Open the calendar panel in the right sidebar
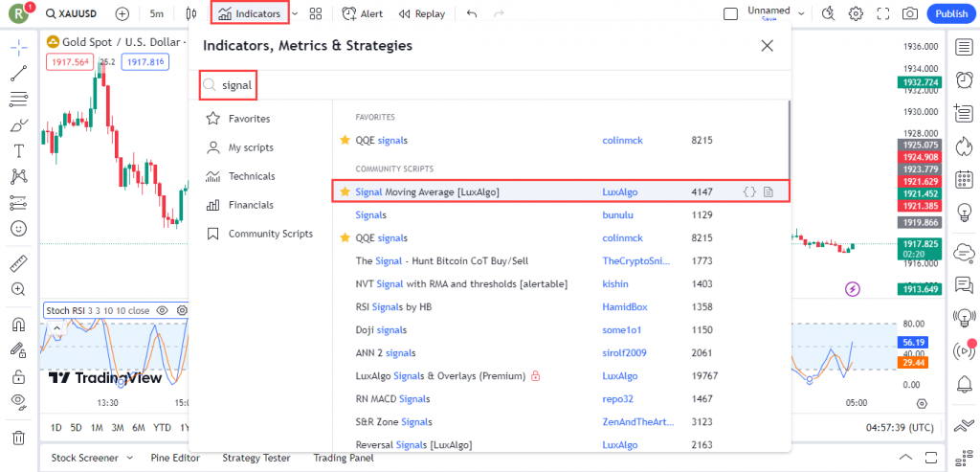 965,180
